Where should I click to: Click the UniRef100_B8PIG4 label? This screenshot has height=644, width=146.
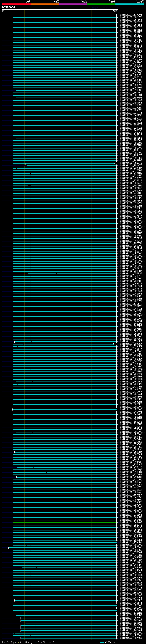(x=131, y=201)
